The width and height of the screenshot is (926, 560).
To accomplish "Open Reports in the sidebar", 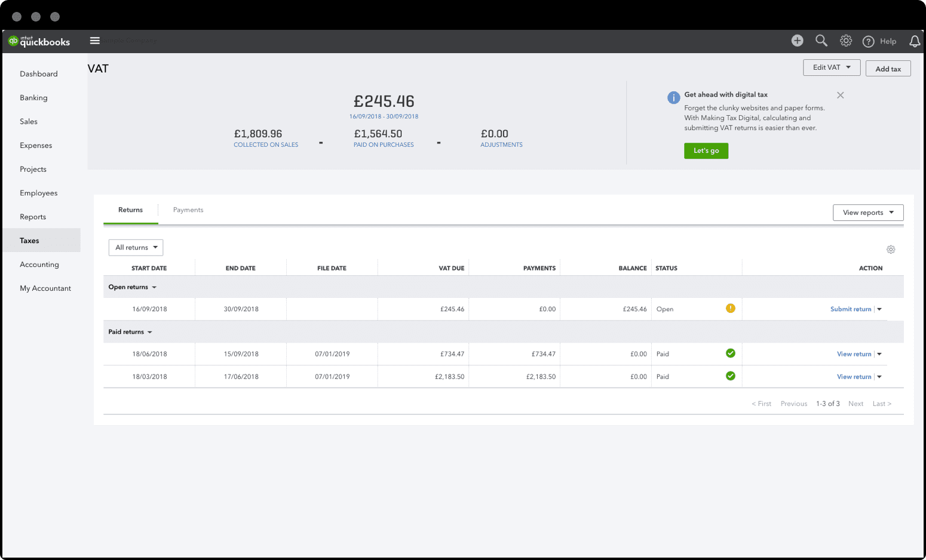I will 33,217.
